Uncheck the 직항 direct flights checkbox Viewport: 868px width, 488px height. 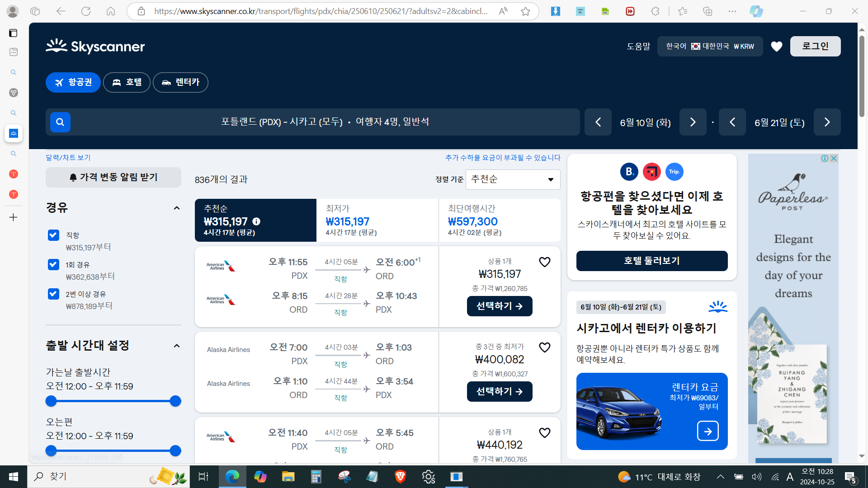[53, 235]
